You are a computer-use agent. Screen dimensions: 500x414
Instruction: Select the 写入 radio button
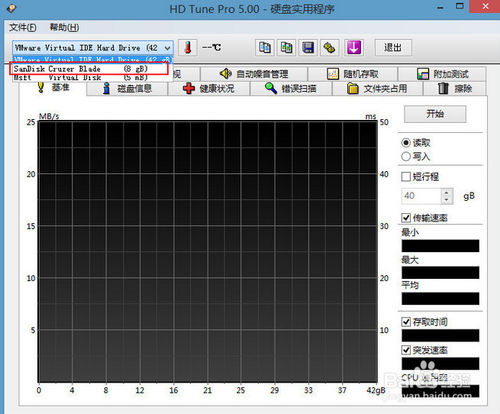[406, 156]
